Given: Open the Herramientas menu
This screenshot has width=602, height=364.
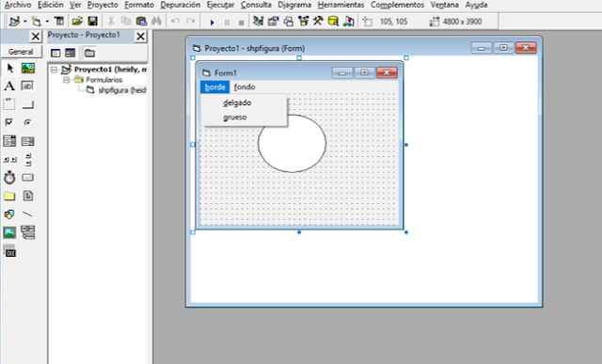Looking at the screenshot, I should point(341,5).
